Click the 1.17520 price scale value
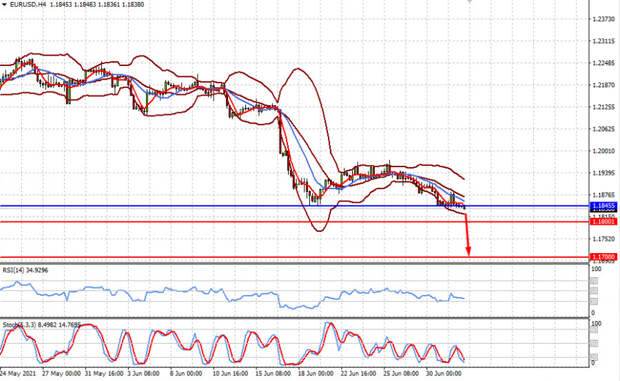 pos(604,239)
